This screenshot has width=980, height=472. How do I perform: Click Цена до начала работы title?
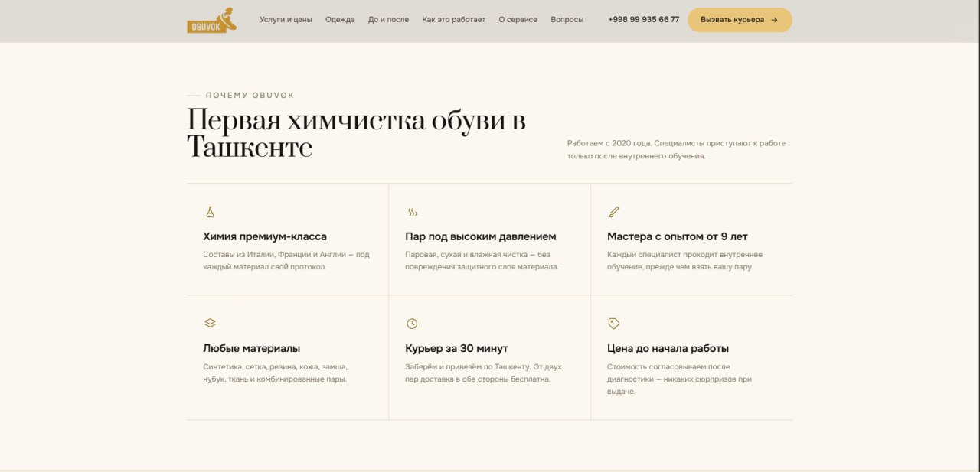(668, 349)
